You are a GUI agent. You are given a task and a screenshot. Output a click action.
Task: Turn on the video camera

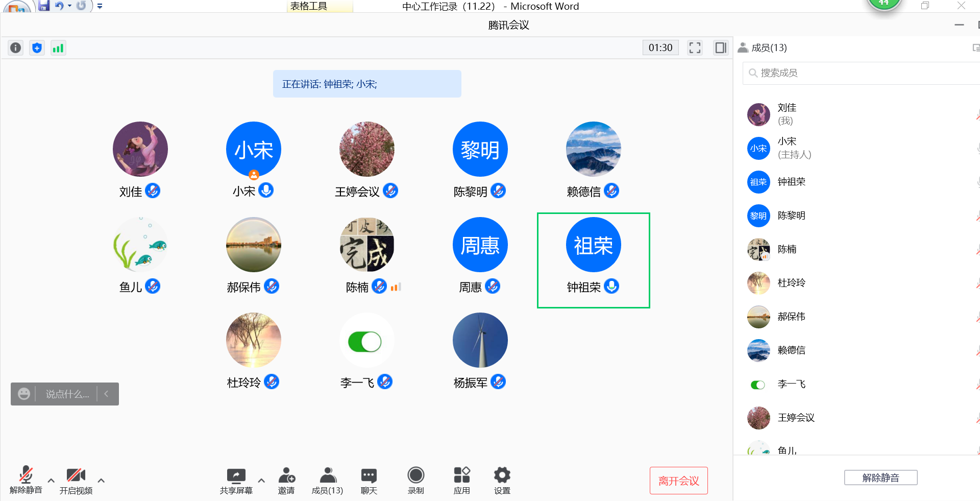(76, 480)
